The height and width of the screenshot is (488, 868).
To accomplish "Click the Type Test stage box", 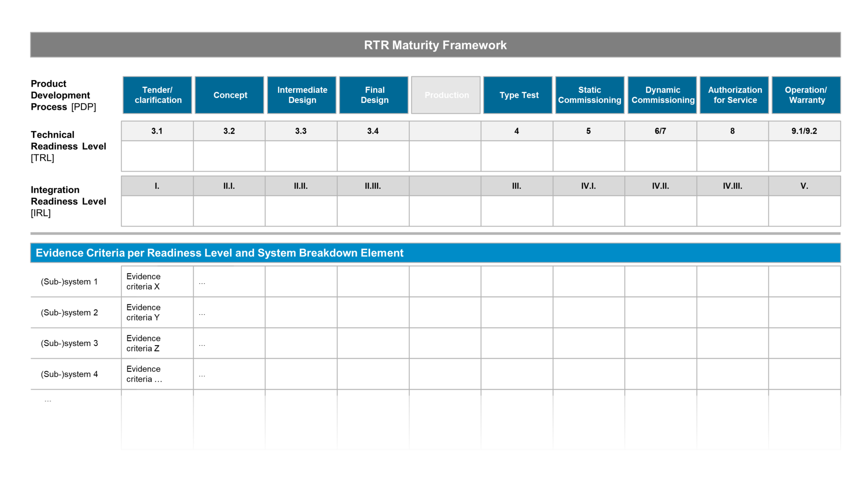I will pyautogui.click(x=517, y=95).
